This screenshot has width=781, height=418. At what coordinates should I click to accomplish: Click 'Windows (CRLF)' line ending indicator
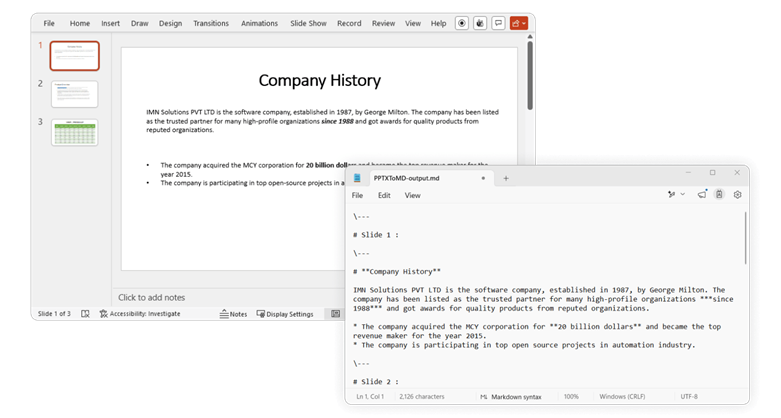622,397
